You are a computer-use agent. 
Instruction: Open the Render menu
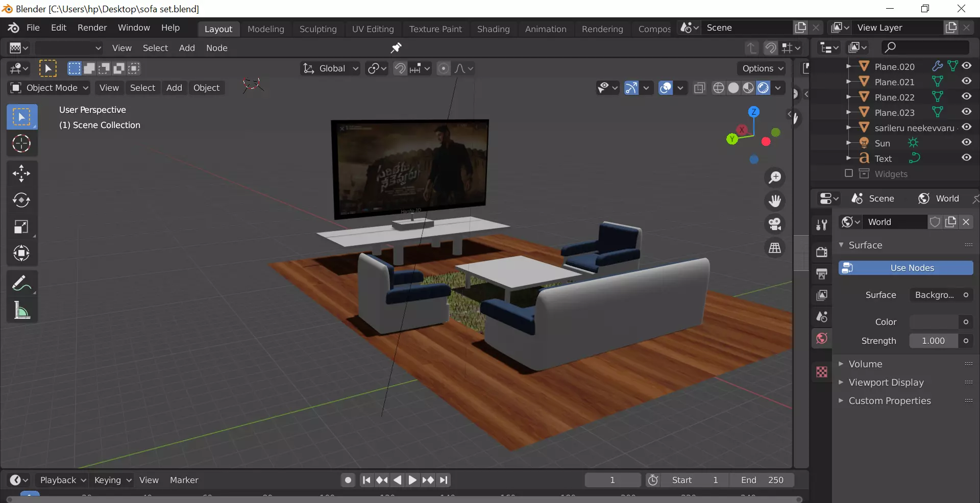(x=92, y=28)
